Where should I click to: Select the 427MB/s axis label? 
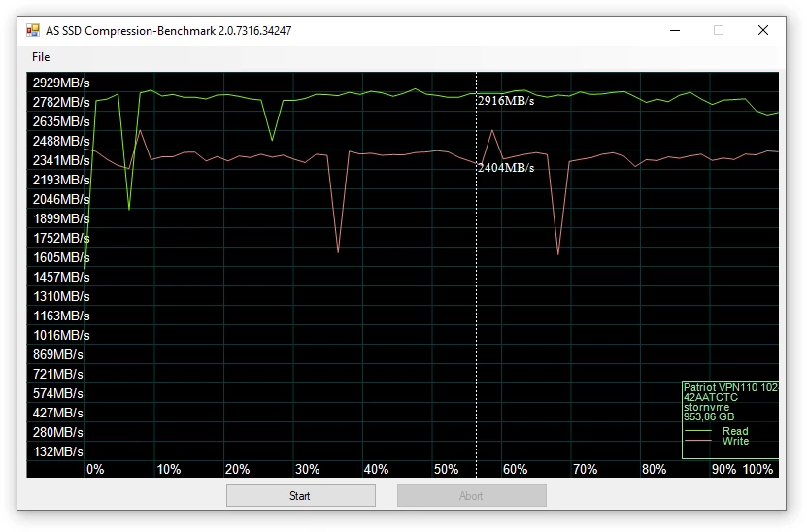point(57,413)
